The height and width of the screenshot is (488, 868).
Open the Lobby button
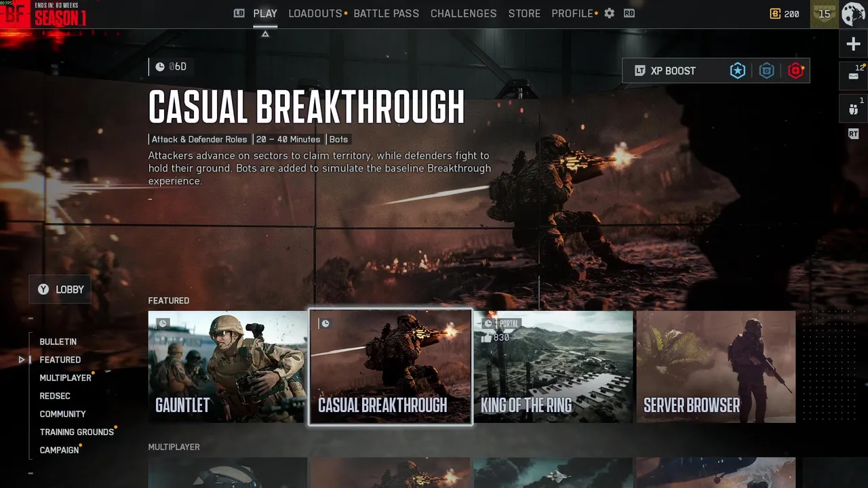coord(60,289)
